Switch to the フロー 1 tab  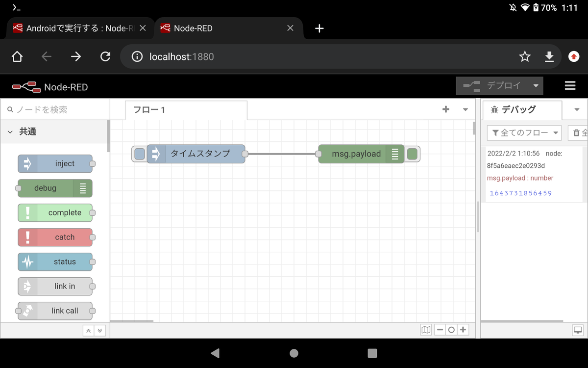tap(186, 110)
